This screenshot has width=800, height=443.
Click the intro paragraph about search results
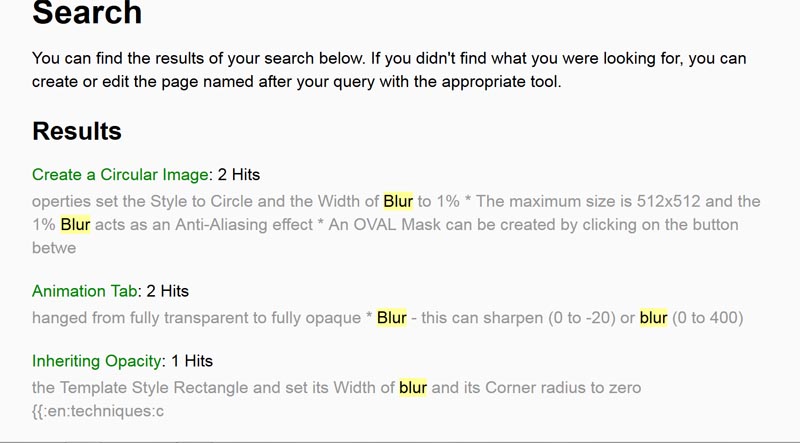389,70
